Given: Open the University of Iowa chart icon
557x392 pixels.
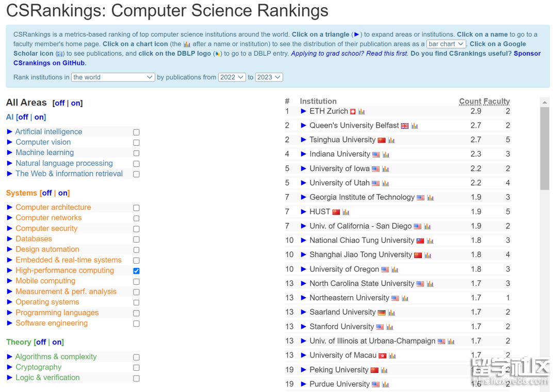Looking at the screenshot, I should point(385,169).
